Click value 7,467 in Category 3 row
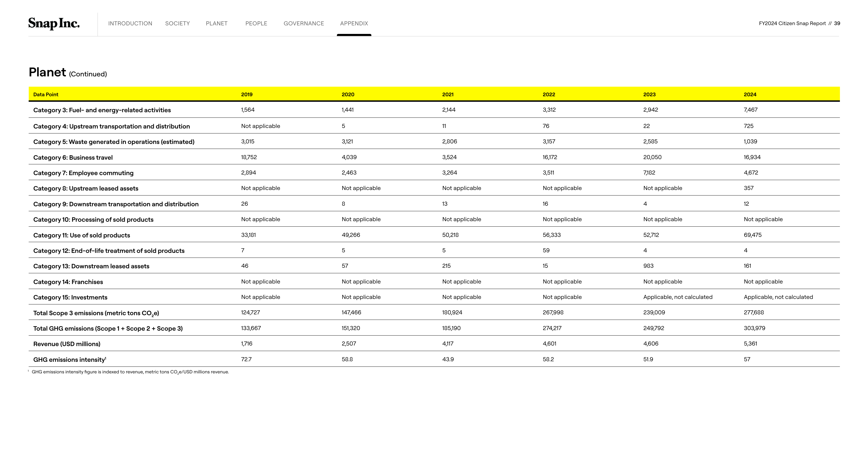The image size is (868, 455). click(x=750, y=110)
